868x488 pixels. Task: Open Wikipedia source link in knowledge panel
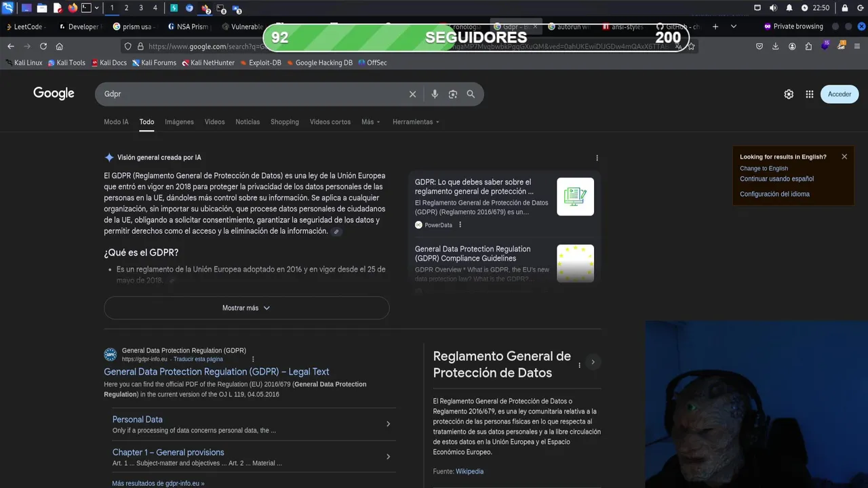469,471
